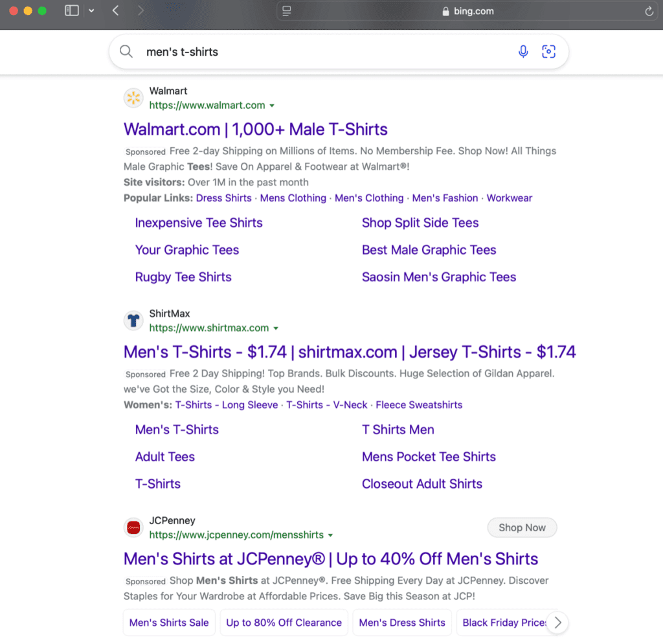Image resolution: width=663 pixels, height=644 pixels.
Task: Toggle the Safari sidebar icon
Action: point(71,10)
